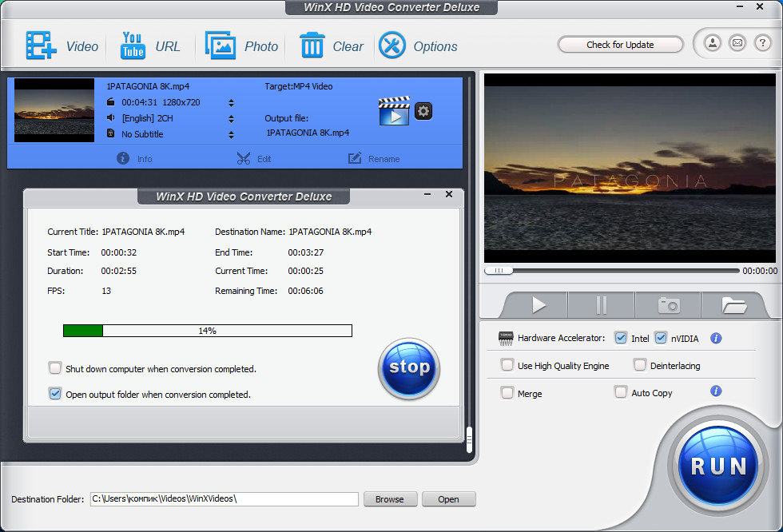This screenshot has height=532, width=783.
Task: Click the Remaining Time value 00:06:06
Action: 305,291
